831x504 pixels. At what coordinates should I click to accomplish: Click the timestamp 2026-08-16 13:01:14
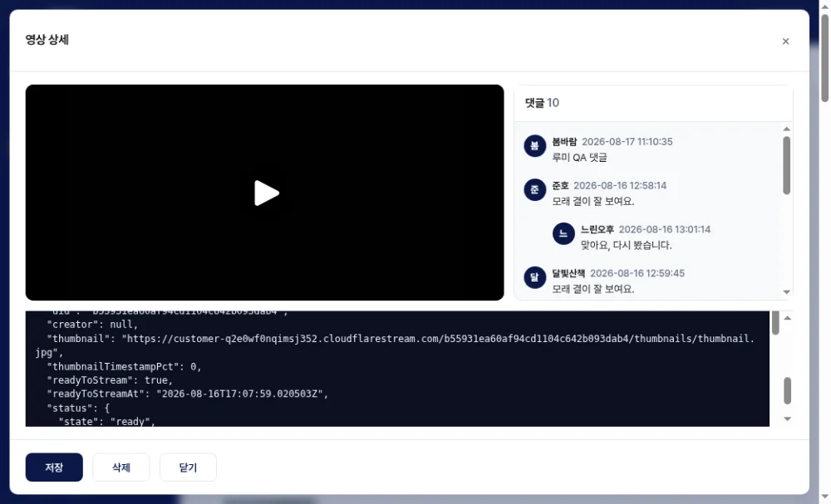[665, 229]
